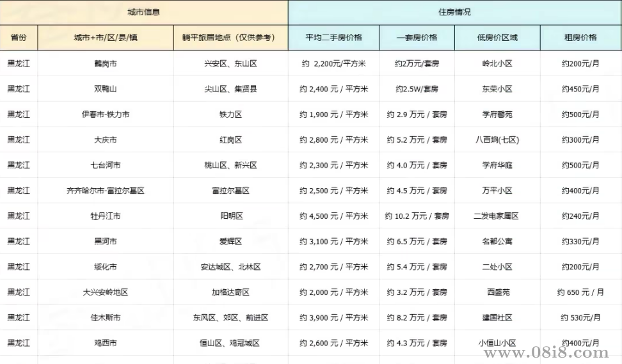Select the 东荣小区 cell
The height and width of the screenshot is (364, 622).
point(497,89)
